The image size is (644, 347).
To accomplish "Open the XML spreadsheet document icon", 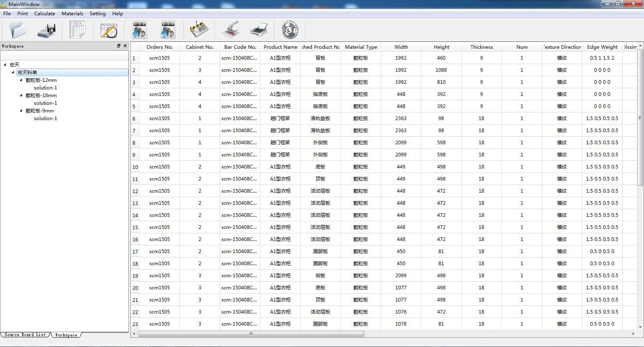I will [x=77, y=30].
